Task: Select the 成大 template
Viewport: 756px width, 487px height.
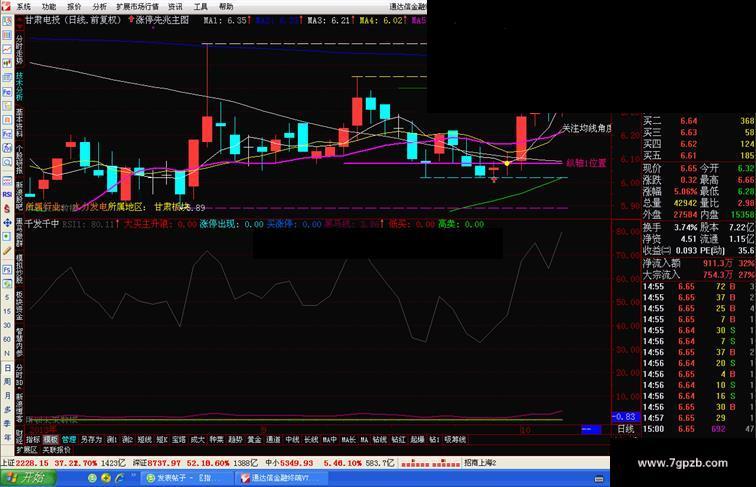Action: click(x=198, y=440)
